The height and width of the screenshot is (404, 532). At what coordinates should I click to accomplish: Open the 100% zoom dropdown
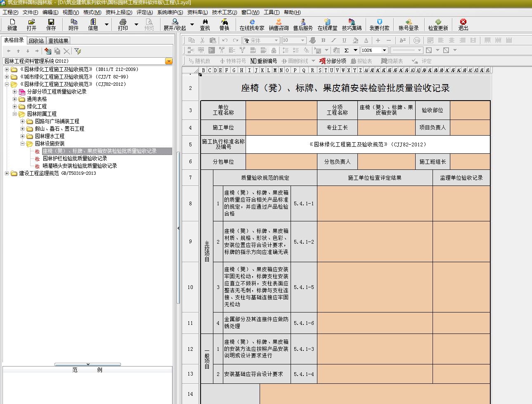coord(384,50)
